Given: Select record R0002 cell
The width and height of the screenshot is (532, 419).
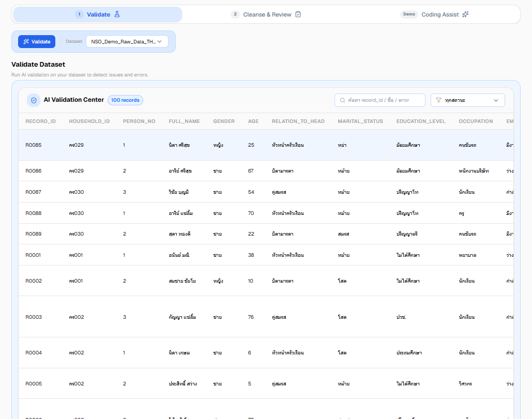Looking at the screenshot, I should click(x=34, y=281).
